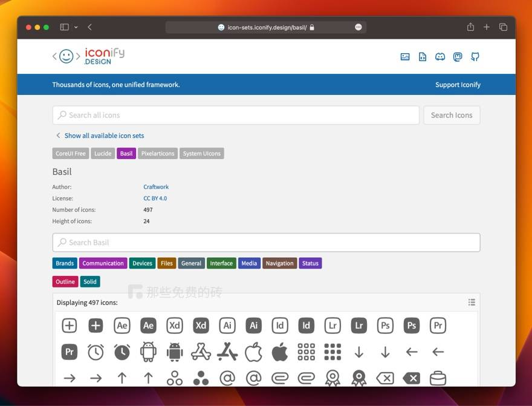532x406 pixels.
Task: Choose the solid Android robot icon
Action: pos(175,352)
